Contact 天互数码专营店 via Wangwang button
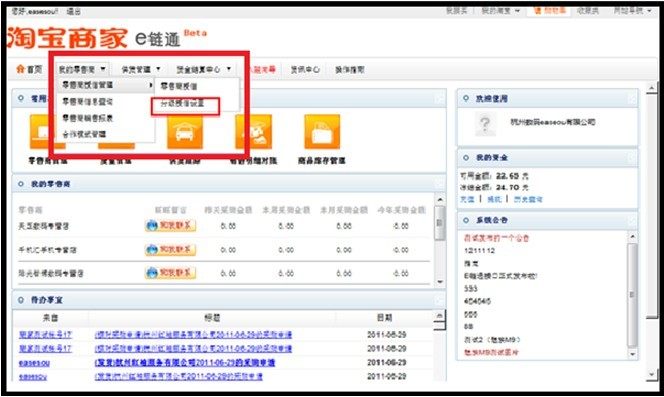Screen dimensions: 664x397 pos(170,225)
